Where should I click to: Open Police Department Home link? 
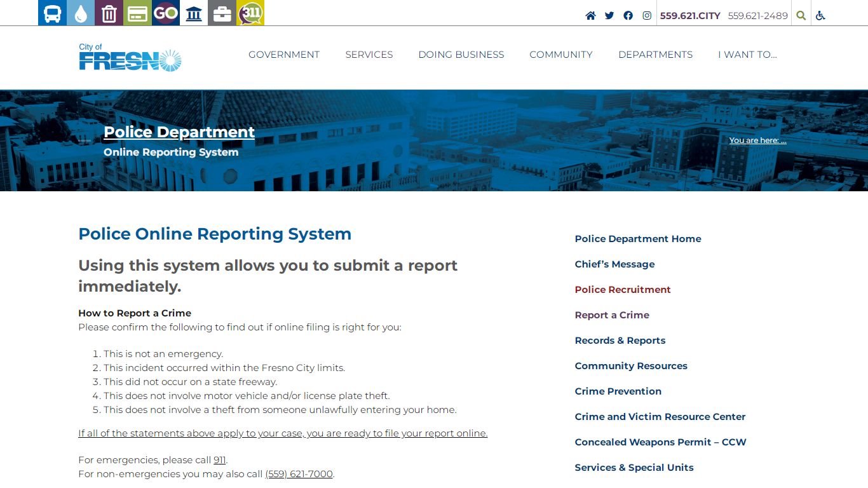[638, 239]
